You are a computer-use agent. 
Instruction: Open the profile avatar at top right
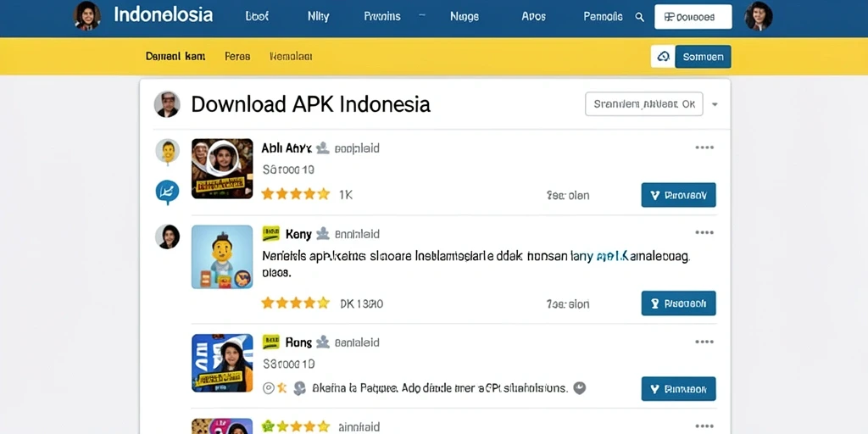point(758,16)
